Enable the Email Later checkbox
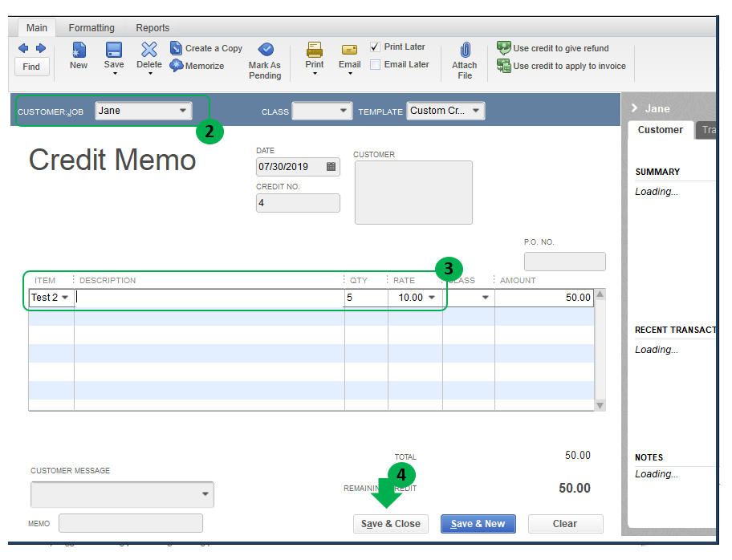The height and width of the screenshot is (560, 732). pos(375,64)
